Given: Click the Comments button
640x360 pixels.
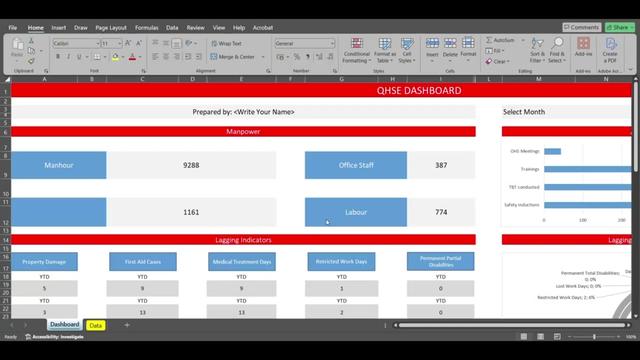Looking at the screenshot, I should point(582,27).
